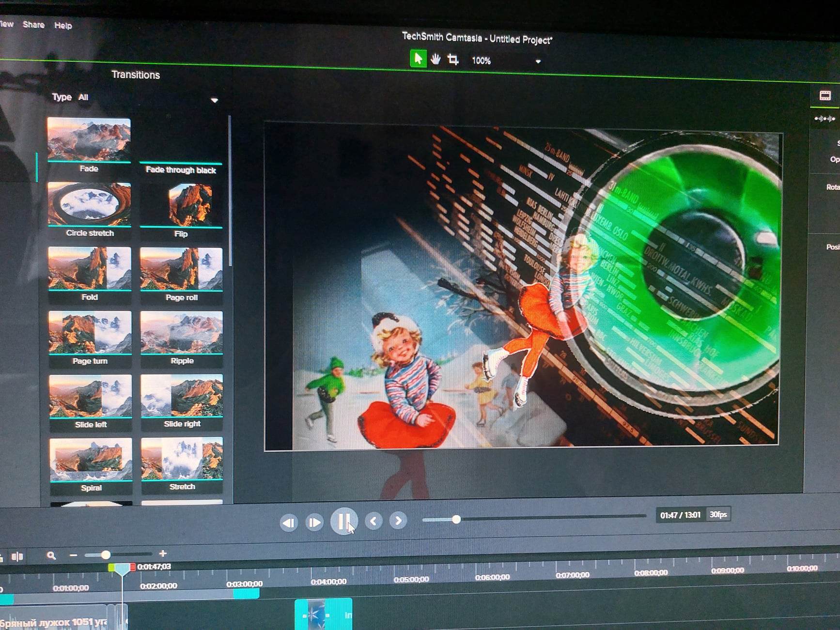Jump to next media with right chevron
The width and height of the screenshot is (840, 630).
(x=398, y=521)
